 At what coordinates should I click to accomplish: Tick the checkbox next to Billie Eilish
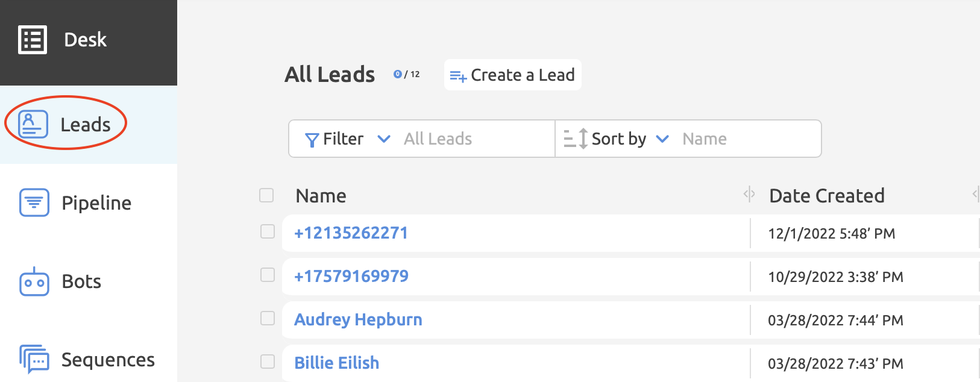(x=268, y=362)
